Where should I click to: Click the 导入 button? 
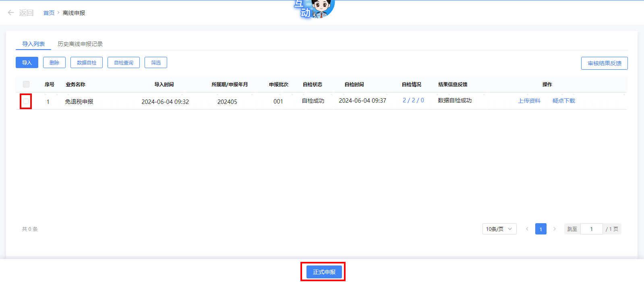[x=27, y=62]
